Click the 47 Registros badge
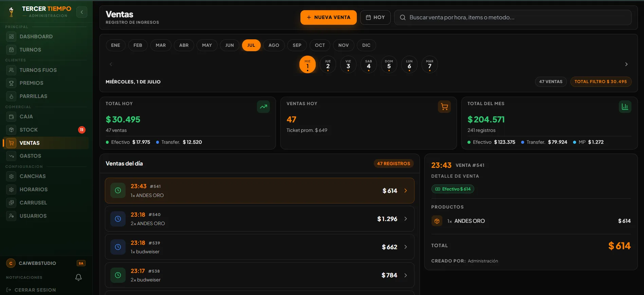Viewport: 644px width, 295px height. [x=393, y=163]
